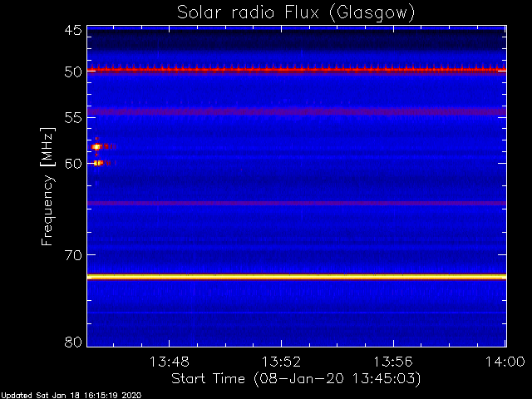This screenshot has width=532, height=399.
Task: Click the 13:48 time axis label
Action: [x=170, y=362]
